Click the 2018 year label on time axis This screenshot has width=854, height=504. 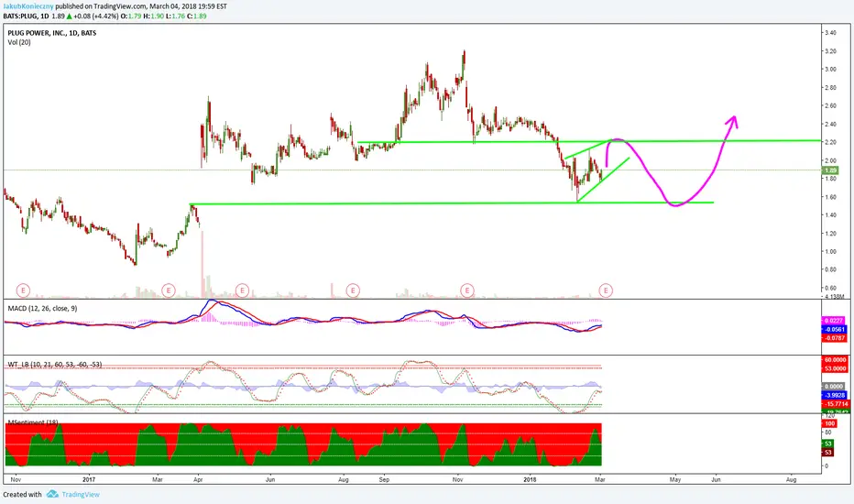[x=530, y=479]
